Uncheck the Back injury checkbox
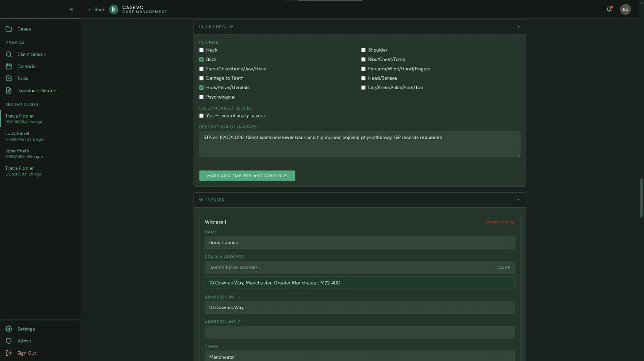 (x=201, y=59)
